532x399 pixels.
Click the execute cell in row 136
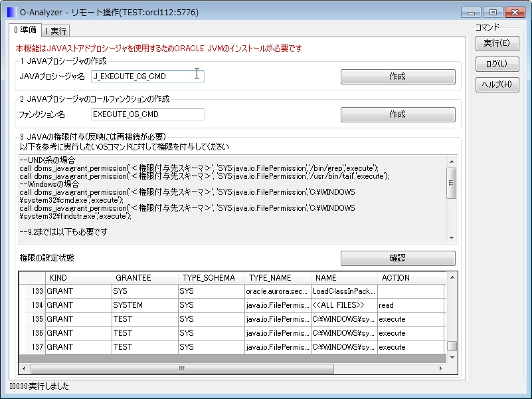(x=411, y=333)
